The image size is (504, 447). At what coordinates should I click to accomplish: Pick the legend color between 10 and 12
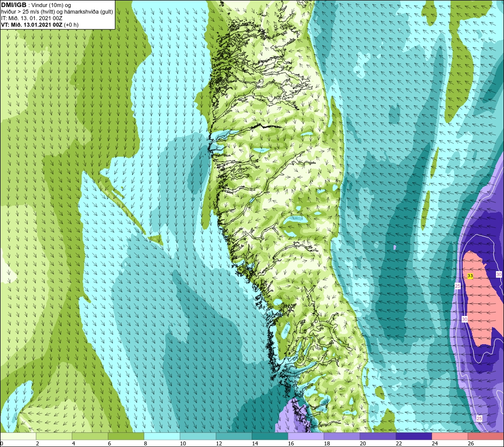point(198,436)
